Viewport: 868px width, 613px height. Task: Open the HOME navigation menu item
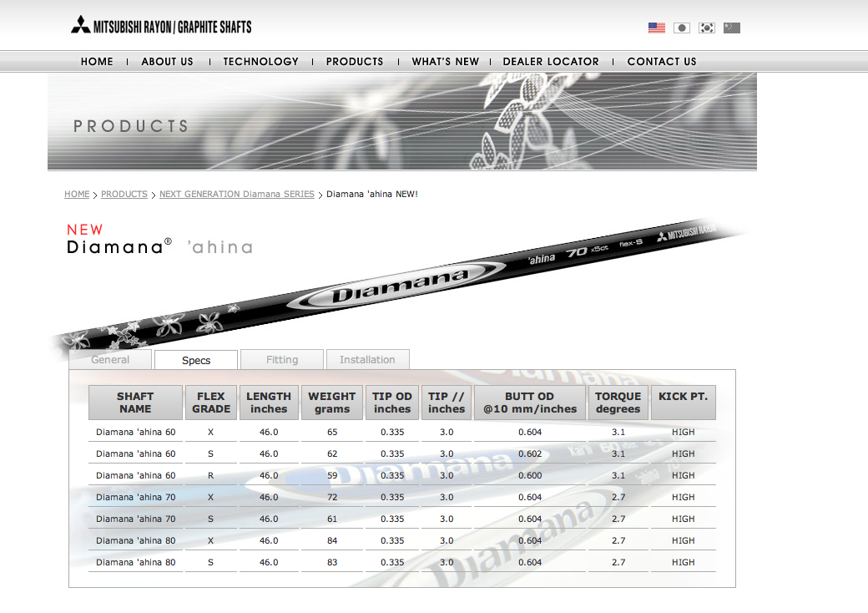point(97,62)
